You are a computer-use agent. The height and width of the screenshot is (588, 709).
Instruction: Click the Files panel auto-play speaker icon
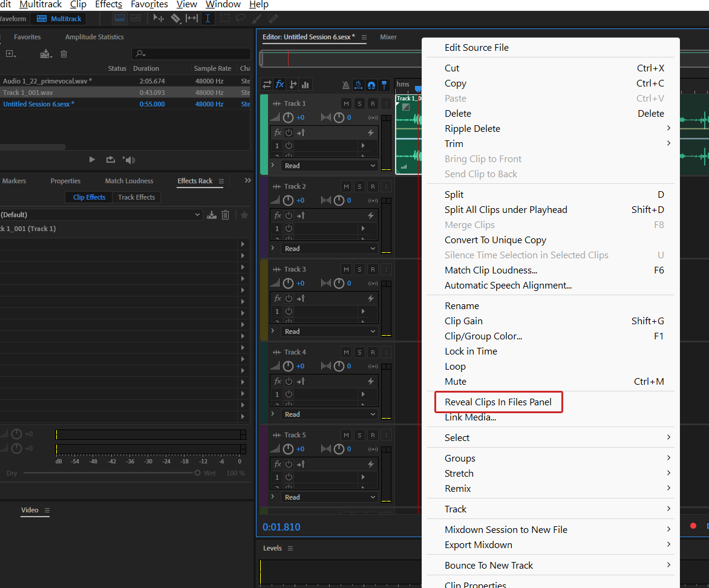click(129, 160)
